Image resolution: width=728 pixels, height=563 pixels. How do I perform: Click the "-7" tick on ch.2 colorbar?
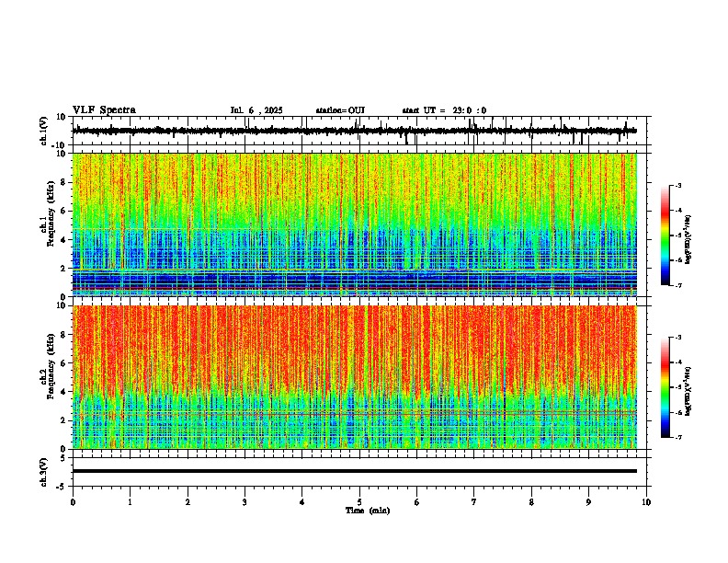(678, 438)
